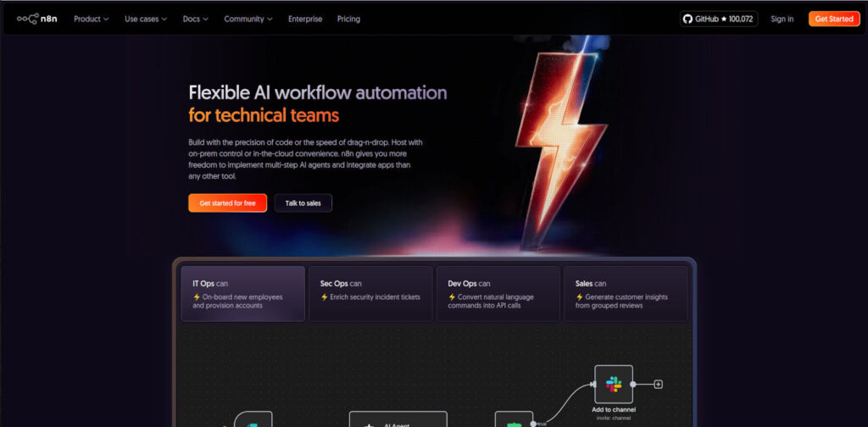This screenshot has height=427, width=868.
Task: Click the n8n logo in the header
Action: [x=38, y=19]
